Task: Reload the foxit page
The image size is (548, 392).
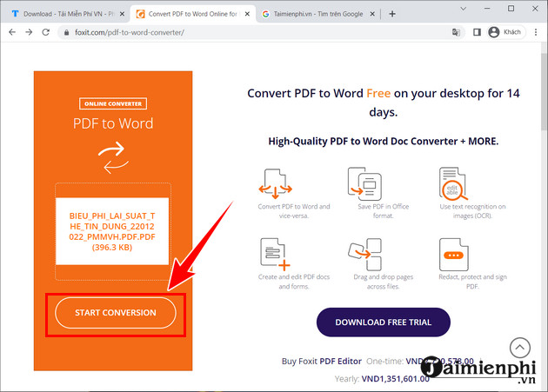Action: click(46, 32)
